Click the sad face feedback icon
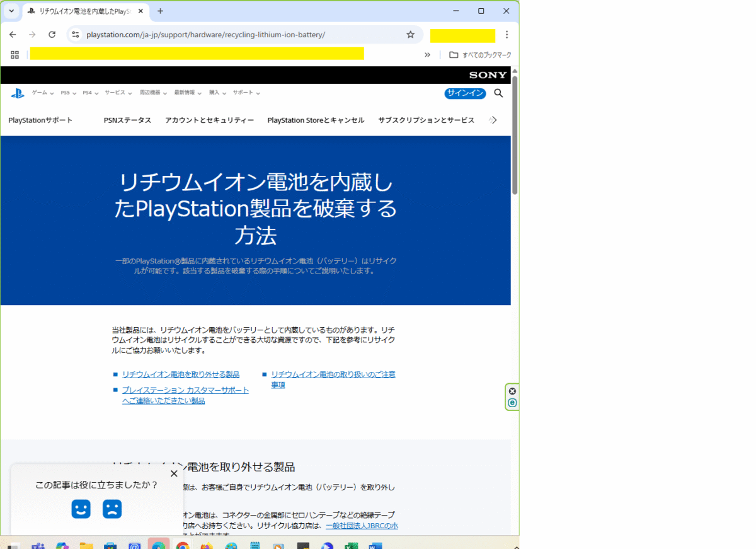 112,509
